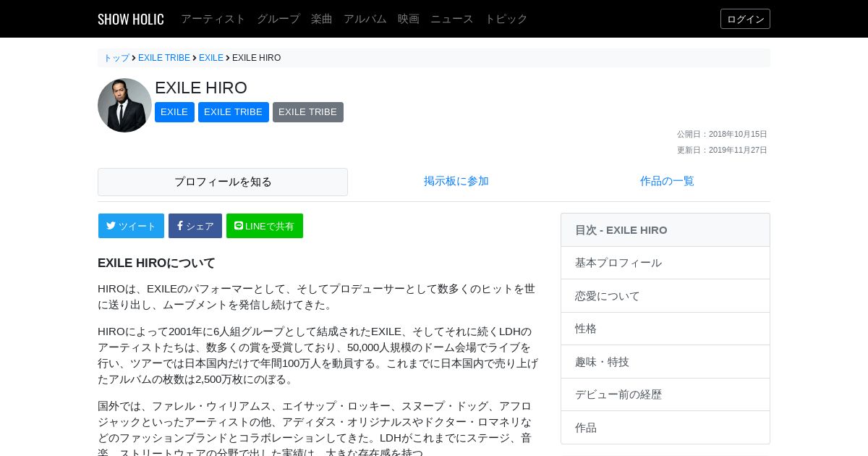
Task: Click the EXILE HIROについて heading
Action: pyautogui.click(x=156, y=263)
